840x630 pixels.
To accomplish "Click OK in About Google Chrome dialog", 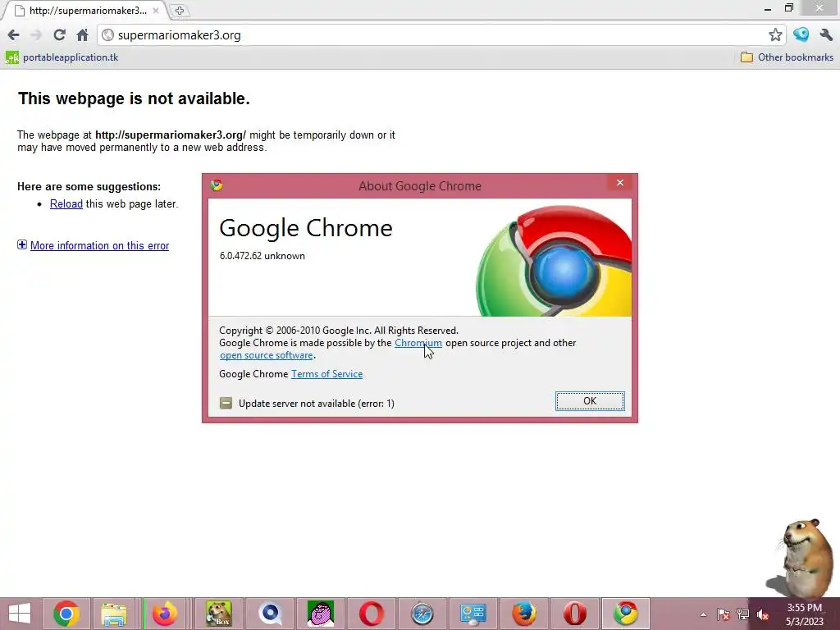I will click(590, 401).
